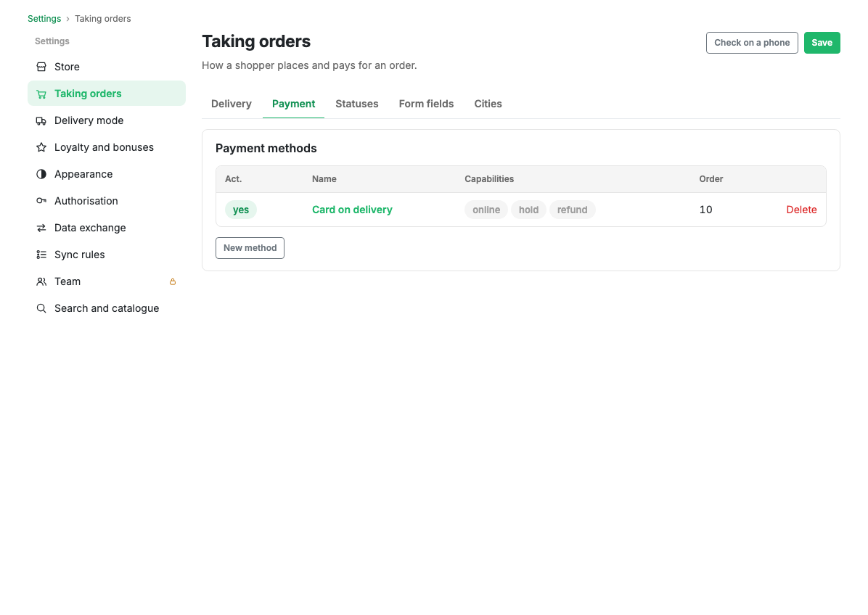This screenshot has width=868, height=615.
Task: Click the Taking orders page title
Action: pyautogui.click(x=256, y=41)
